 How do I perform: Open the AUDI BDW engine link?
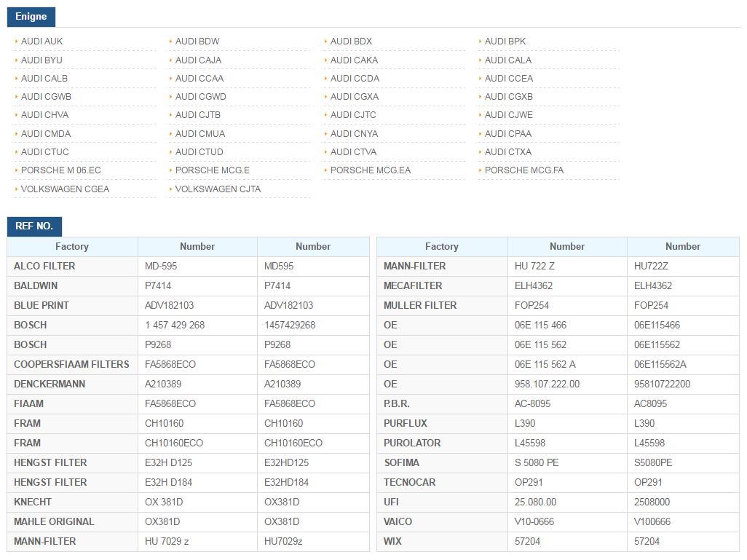pos(197,42)
